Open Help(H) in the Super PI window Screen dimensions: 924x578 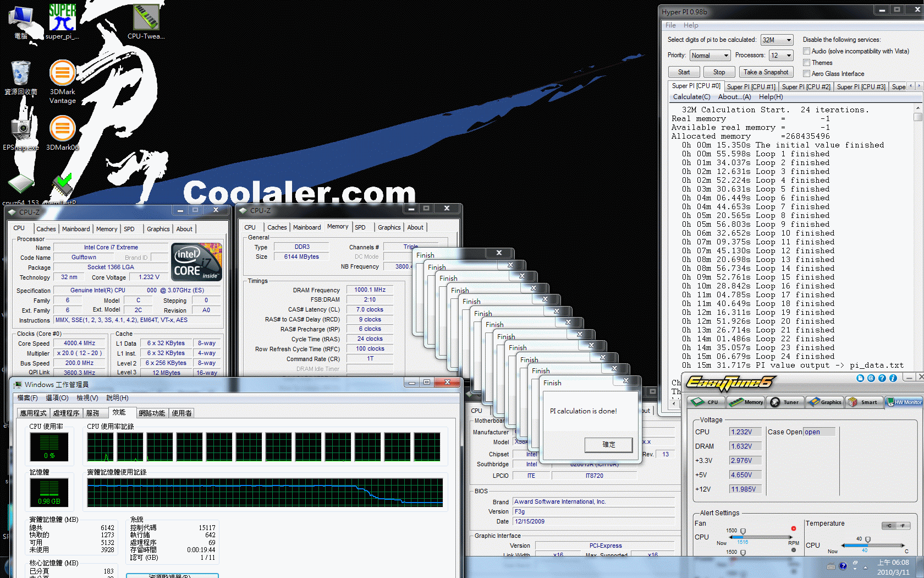[771, 97]
